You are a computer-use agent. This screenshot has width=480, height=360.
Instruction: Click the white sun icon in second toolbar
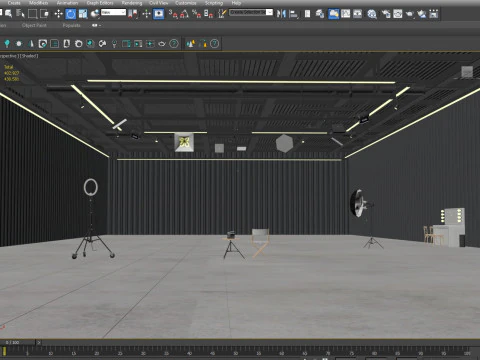tap(19, 44)
